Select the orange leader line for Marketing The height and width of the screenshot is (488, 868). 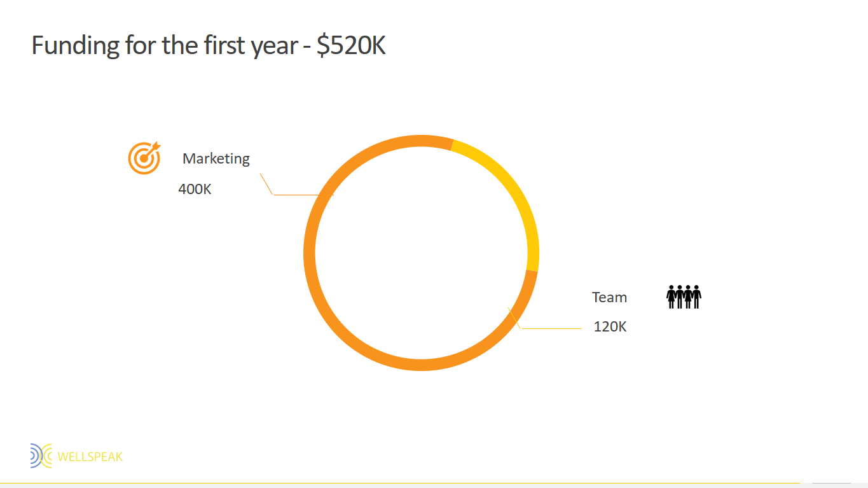(x=299, y=195)
